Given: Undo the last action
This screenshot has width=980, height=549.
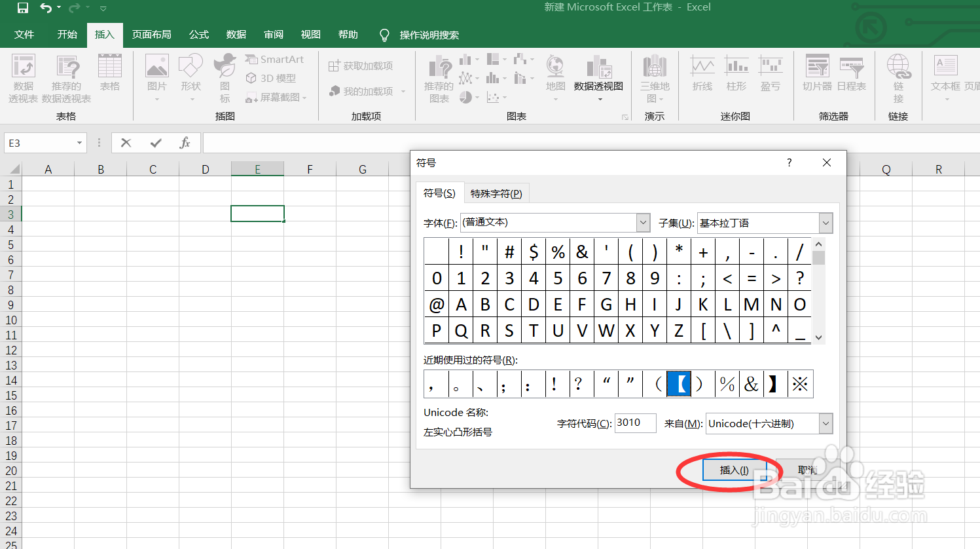Looking at the screenshot, I should (x=45, y=8).
